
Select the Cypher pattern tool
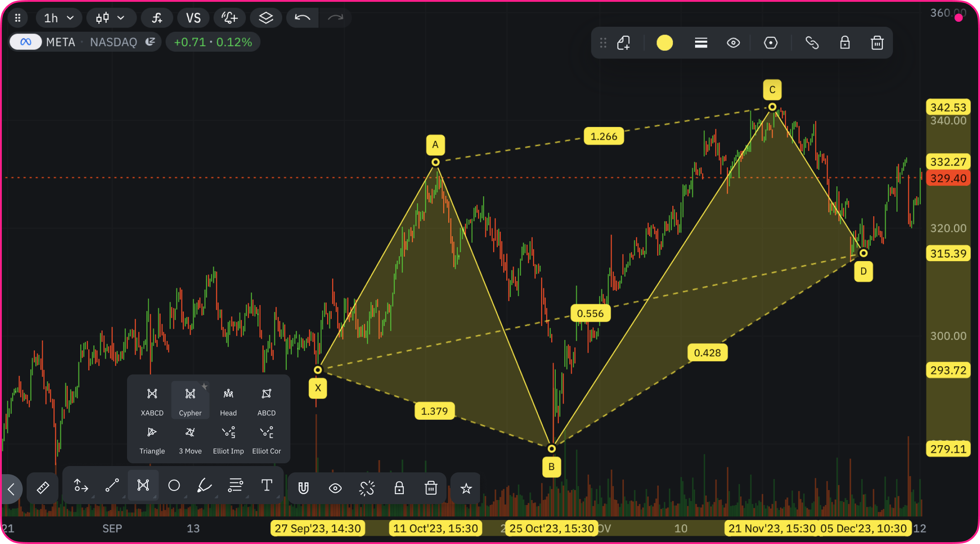coord(190,400)
